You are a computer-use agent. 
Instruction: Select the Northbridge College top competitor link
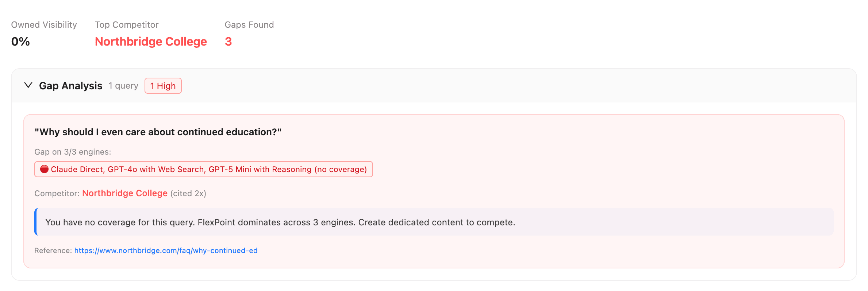[150, 42]
